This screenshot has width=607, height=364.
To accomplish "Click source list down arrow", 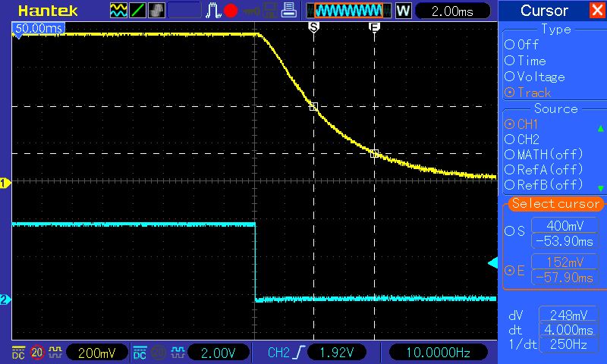I will point(600,188).
